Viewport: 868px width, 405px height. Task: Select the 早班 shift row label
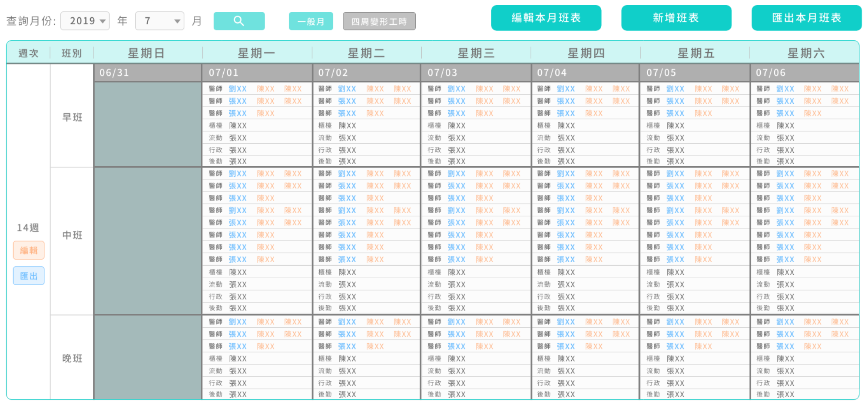pyautogui.click(x=72, y=117)
